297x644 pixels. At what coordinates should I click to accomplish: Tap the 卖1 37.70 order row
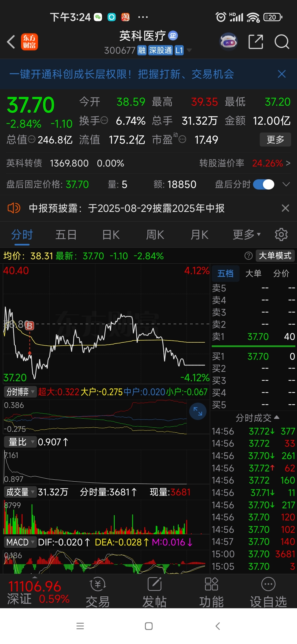click(253, 336)
